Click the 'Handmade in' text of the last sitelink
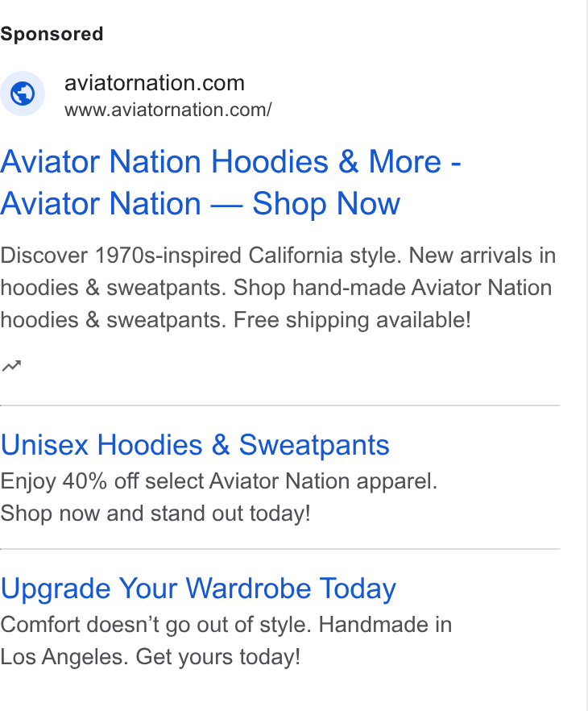The height and width of the screenshot is (711, 588). tap(386, 625)
